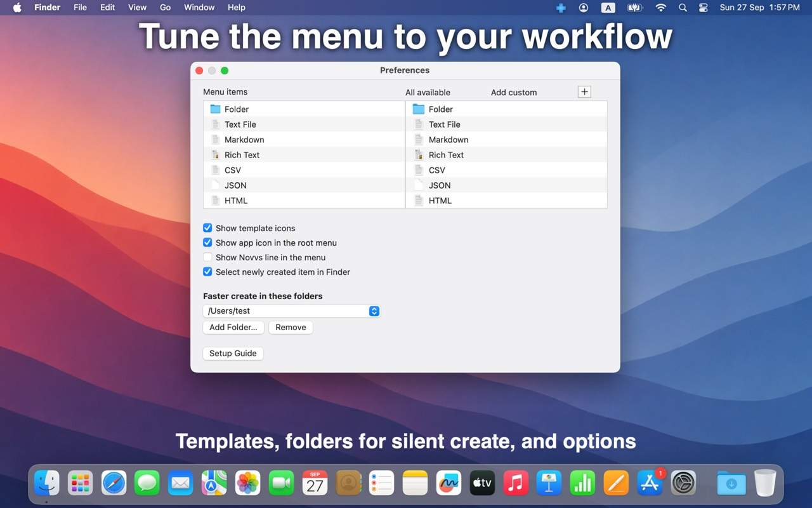The width and height of the screenshot is (812, 508).
Task: Click the Add Folder... button
Action: click(233, 328)
